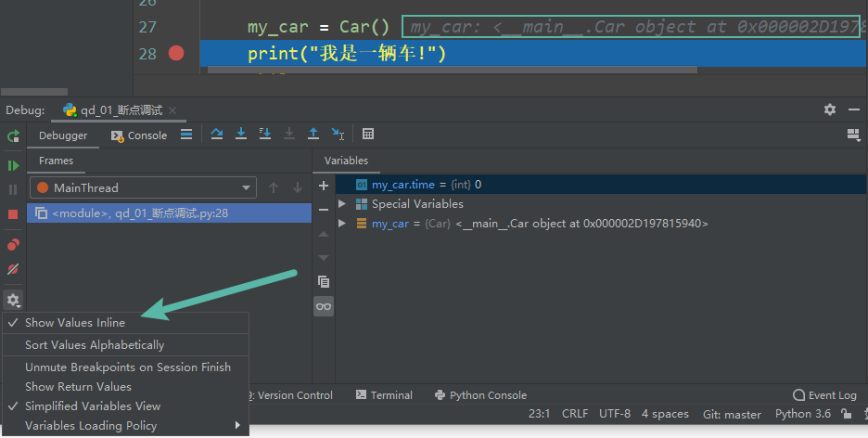Toggle Simplified Variables View option
Image resolution: width=868 pixels, height=438 pixels.
[x=93, y=406]
